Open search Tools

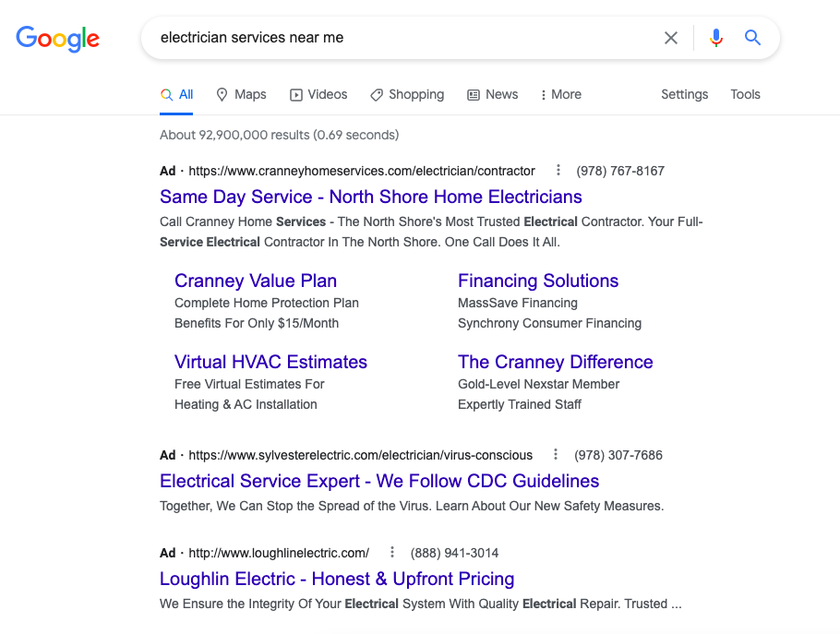point(745,95)
